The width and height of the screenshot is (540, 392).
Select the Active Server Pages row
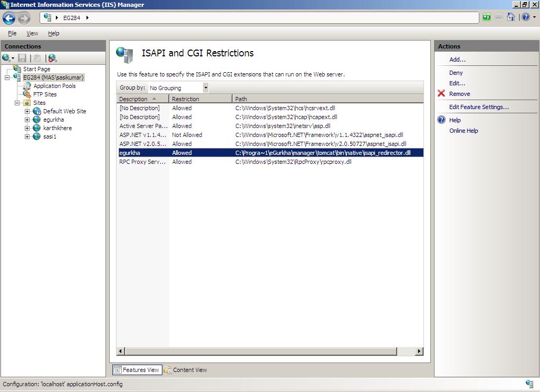click(x=270, y=126)
